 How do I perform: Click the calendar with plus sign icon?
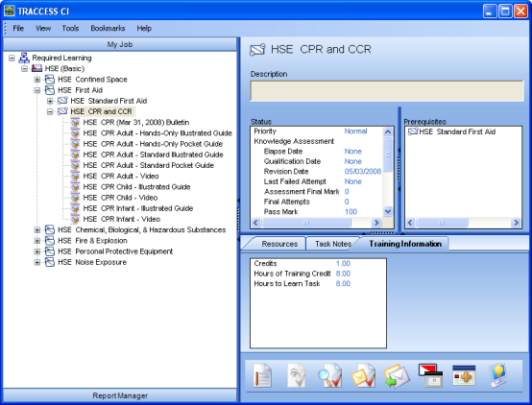point(464,375)
